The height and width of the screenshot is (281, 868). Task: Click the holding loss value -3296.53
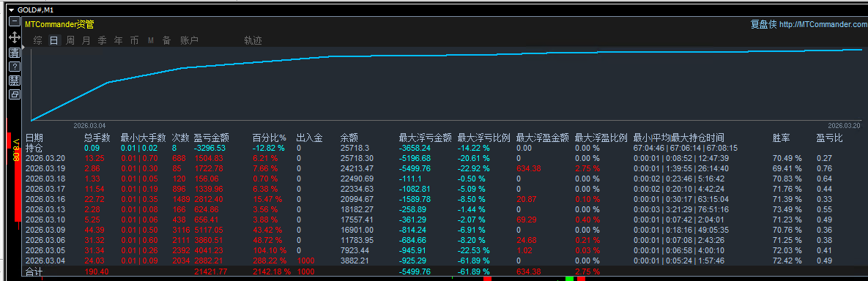click(209, 149)
